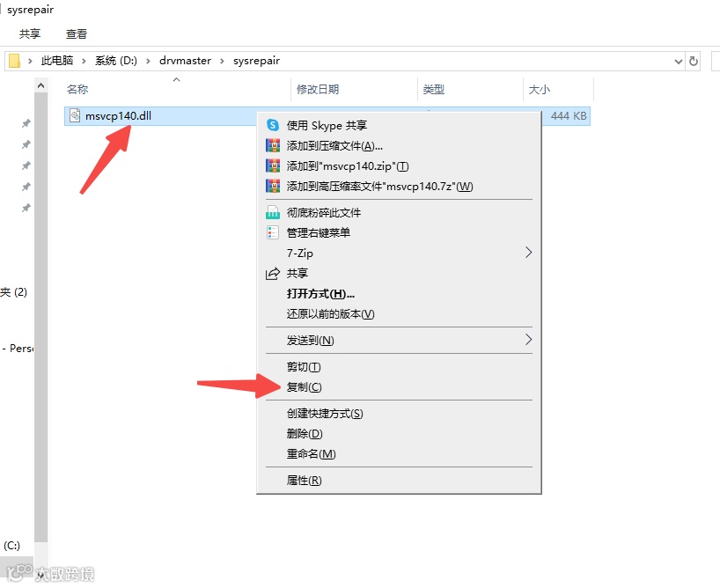The height and width of the screenshot is (588, 720).
Task: Expand the 发送到(N) submenu
Action: point(399,340)
